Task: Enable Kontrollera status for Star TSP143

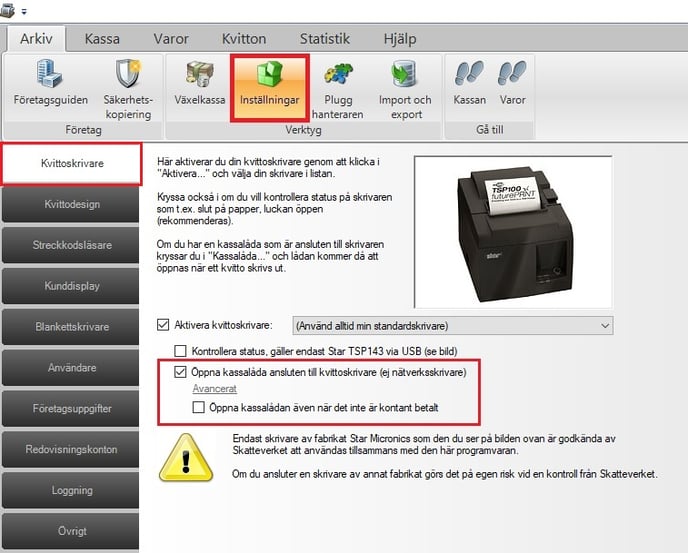Action: (x=180, y=351)
